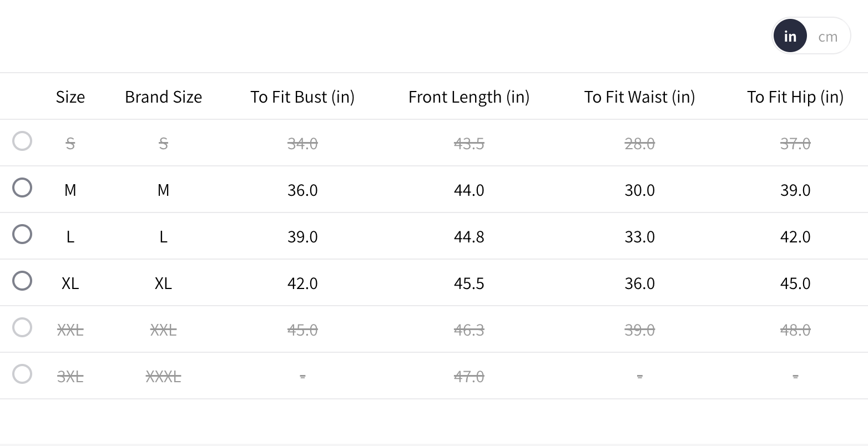
Task: Select inches unit in the toggle
Action: 790,37
